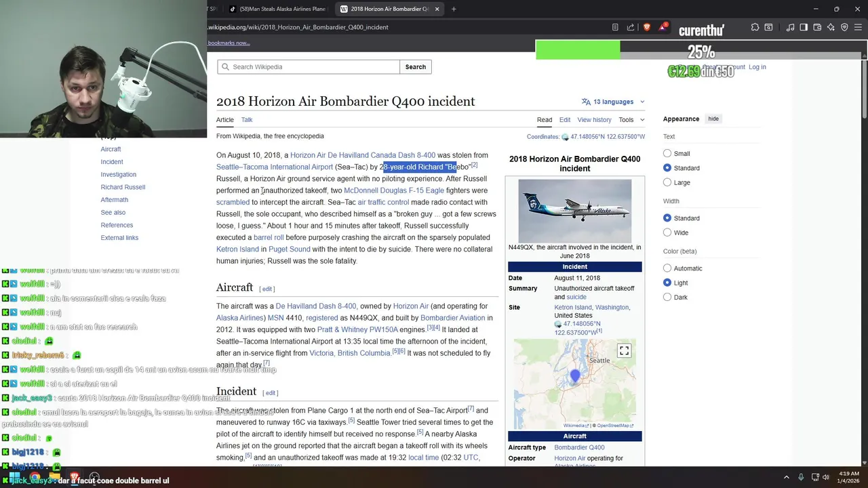The width and height of the screenshot is (868, 488).
Task: Click the browser address bar URL
Action: tap(298, 27)
